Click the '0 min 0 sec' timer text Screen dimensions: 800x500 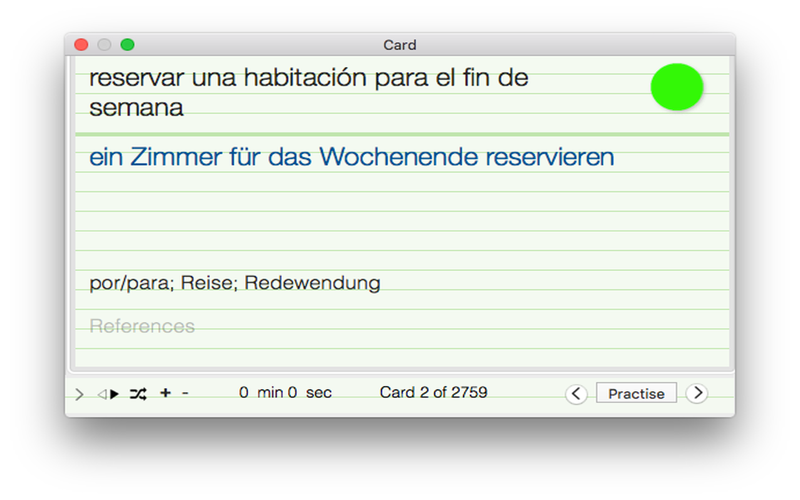[285, 393]
